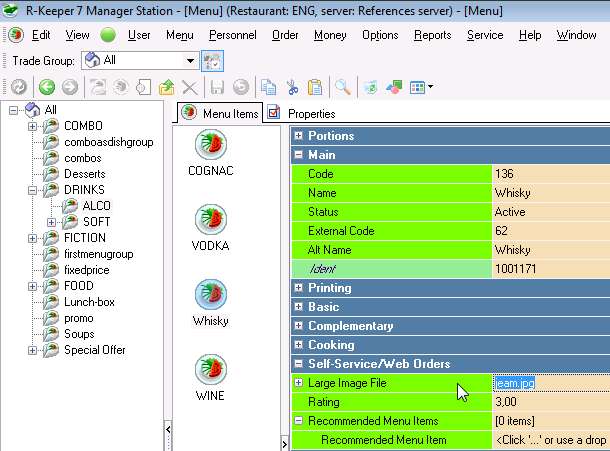Expand the FICTION tree group
This screenshot has height=451, width=610.
(32, 238)
